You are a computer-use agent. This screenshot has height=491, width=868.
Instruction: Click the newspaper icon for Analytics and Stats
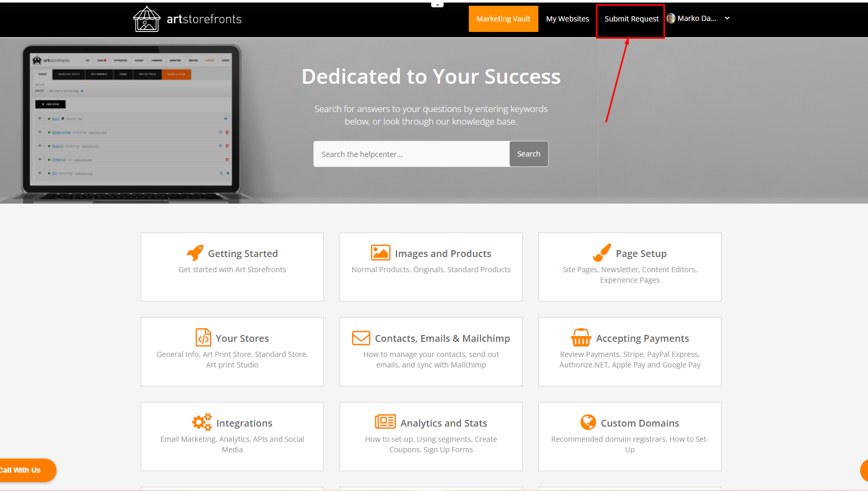point(385,421)
